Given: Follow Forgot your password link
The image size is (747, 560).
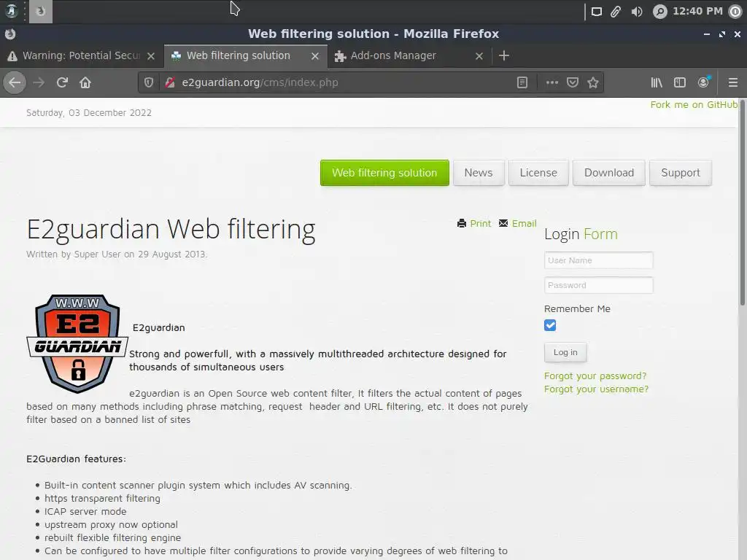Looking at the screenshot, I should [595, 376].
